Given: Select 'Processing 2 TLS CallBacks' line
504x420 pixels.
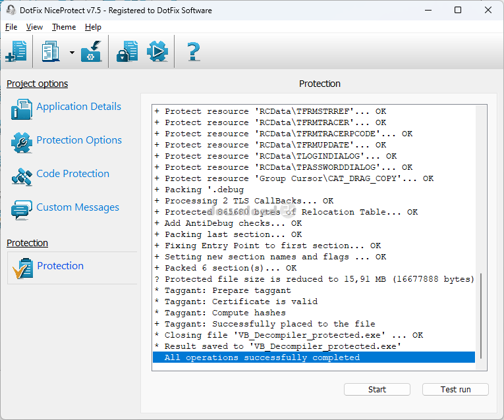Looking at the screenshot, I should click(314, 201).
